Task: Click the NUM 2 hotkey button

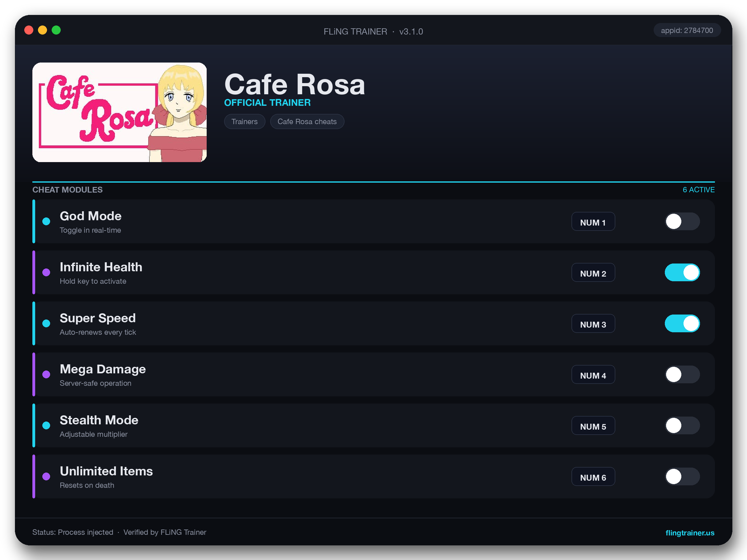Action: (593, 273)
